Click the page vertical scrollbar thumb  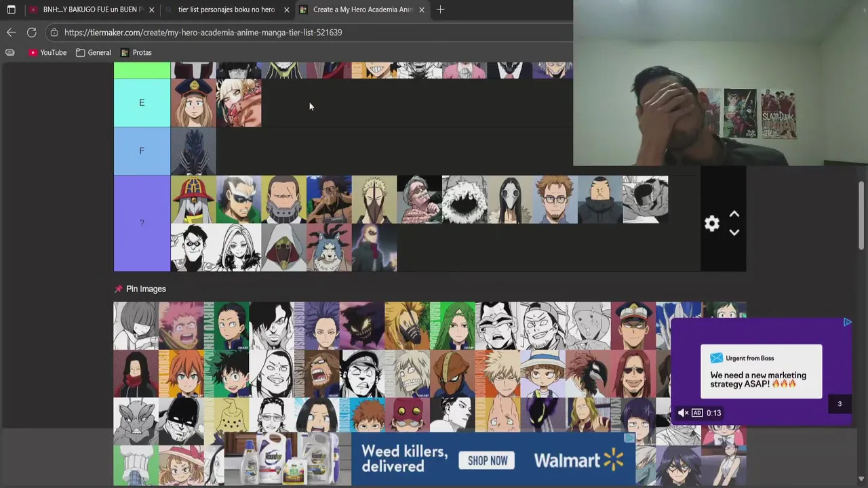tap(861, 216)
